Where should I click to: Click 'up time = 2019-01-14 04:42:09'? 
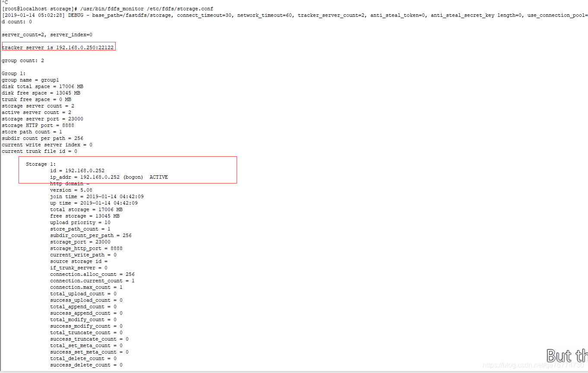pyautogui.click(x=94, y=203)
